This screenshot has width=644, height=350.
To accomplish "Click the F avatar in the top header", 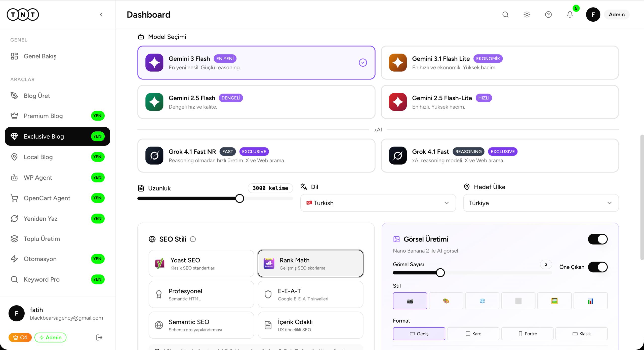I will 593,15.
